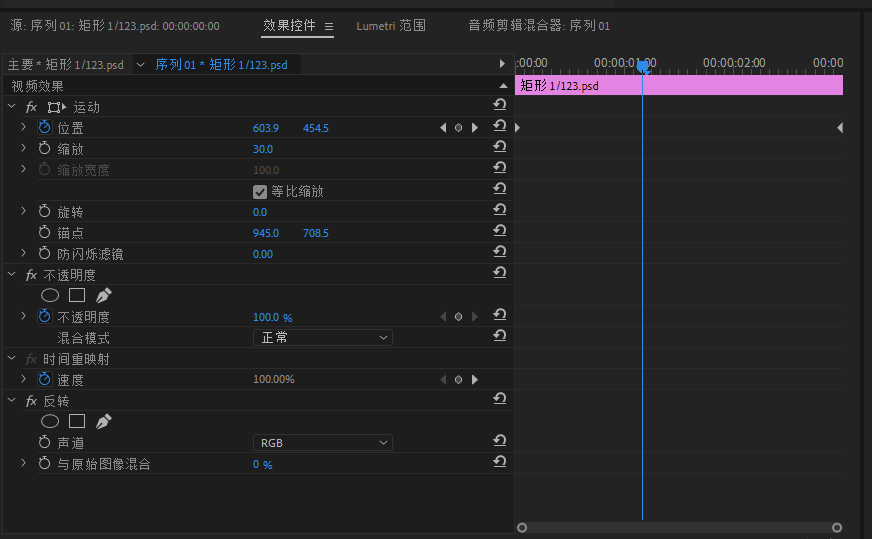Uncheck the 等比缩放 checkbox

[260, 192]
